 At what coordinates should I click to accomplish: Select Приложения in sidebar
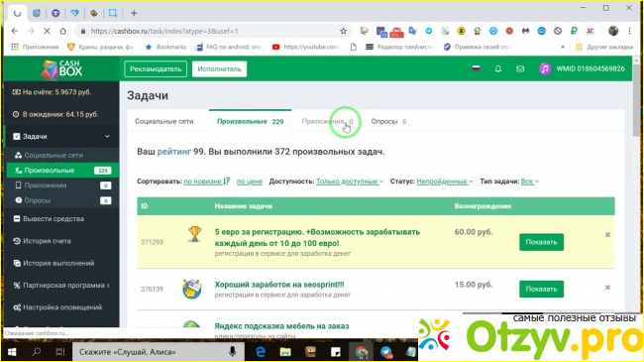tap(62, 185)
